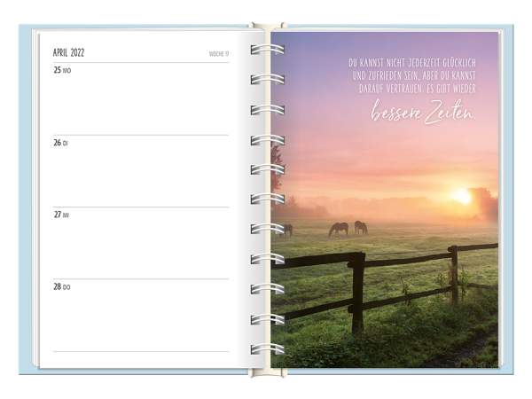Select the quote line 'darauf vertrauen: es gibt wieder'
The image size is (532, 399).
(x=418, y=89)
